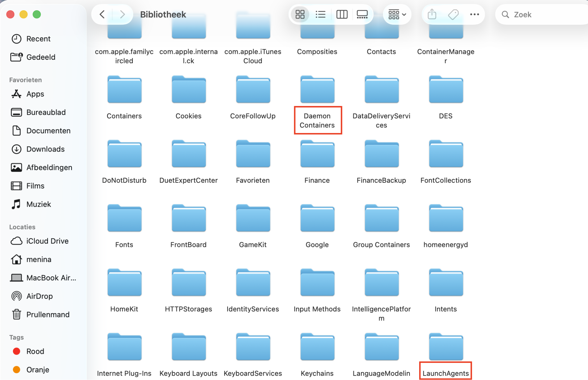Open the Keychains folder
The image size is (588, 380).
317,347
